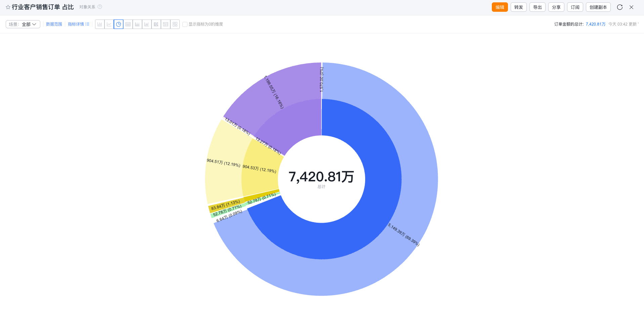Refresh the report data
This screenshot has width=644, height=325.
(x=620, y=7)
